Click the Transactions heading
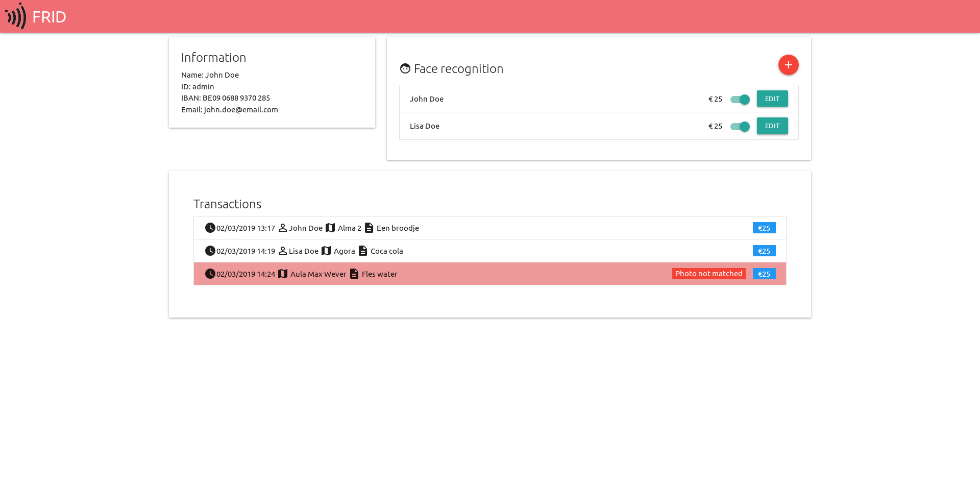Viewport: 980px width, 483px height. click(x=228, y=204)
